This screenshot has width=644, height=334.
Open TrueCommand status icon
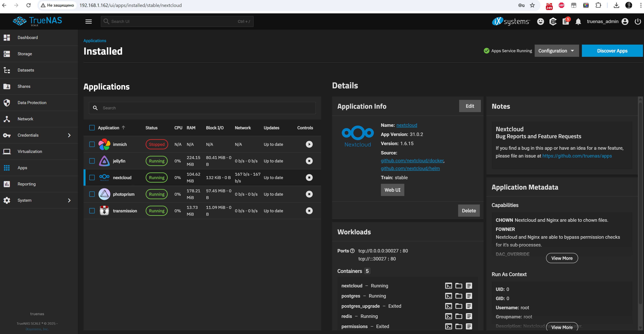(553, 22)
